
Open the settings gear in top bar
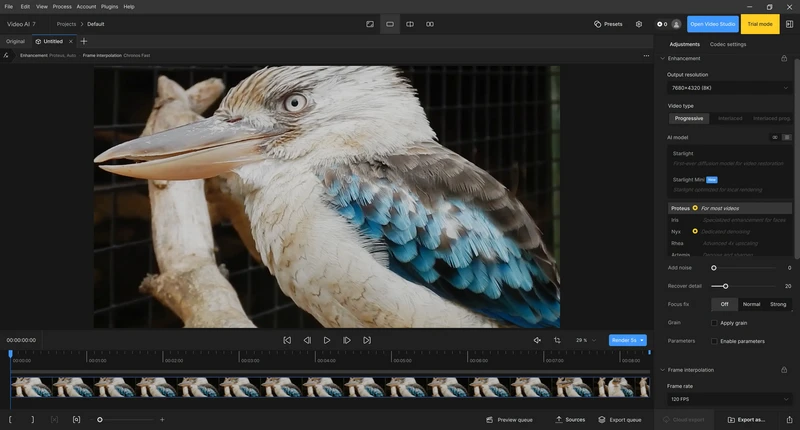(639, 24)
